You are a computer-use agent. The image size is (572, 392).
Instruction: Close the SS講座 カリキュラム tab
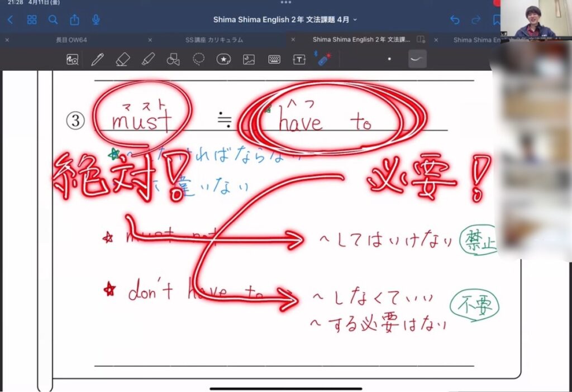pyautogui.click(x=150, y=40)
